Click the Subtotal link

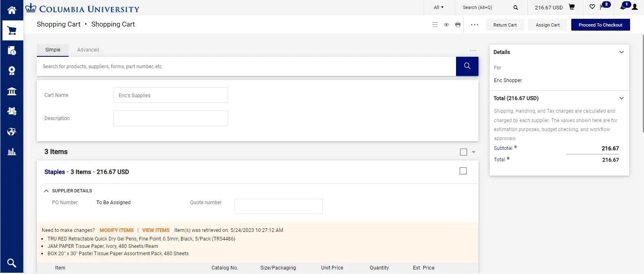[503, 148]
